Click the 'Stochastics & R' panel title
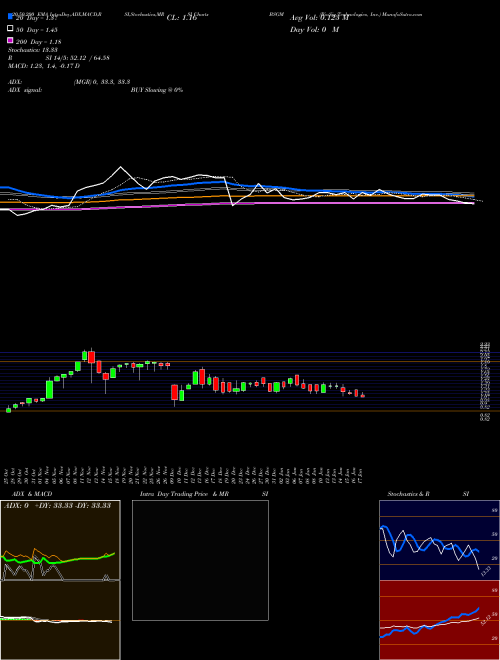 pyautogui.click(x=409, y=494)
